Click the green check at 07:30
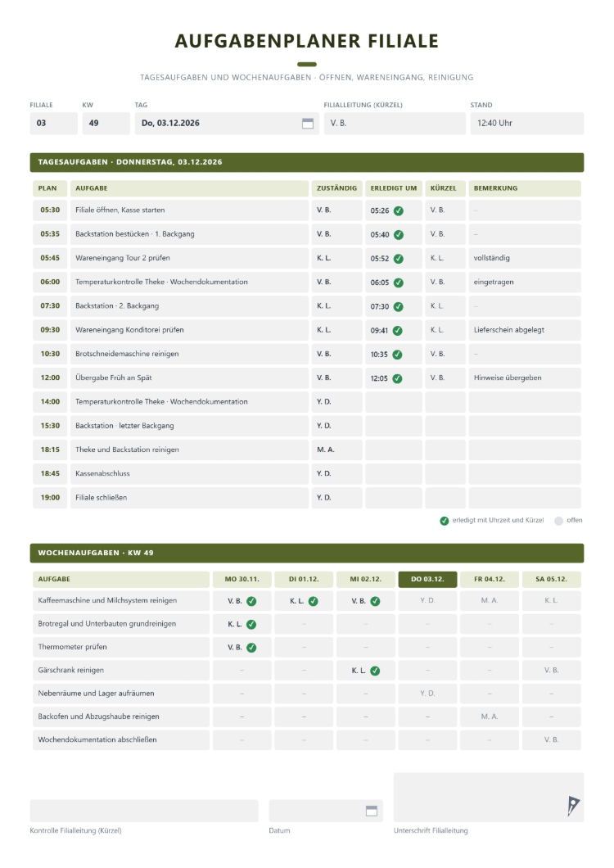The height and width of the screenshot is (868, 614). pyautogui.click(x=399, y=307)
